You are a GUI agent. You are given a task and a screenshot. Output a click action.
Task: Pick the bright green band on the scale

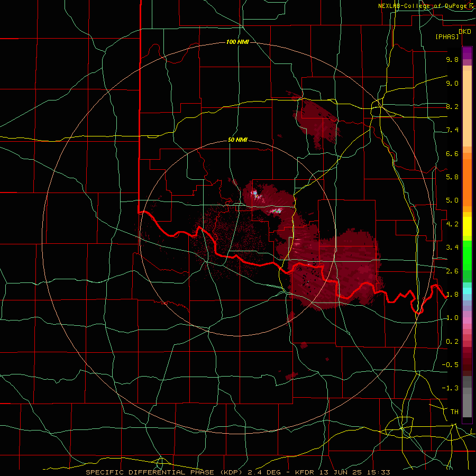tap(467, 255)
